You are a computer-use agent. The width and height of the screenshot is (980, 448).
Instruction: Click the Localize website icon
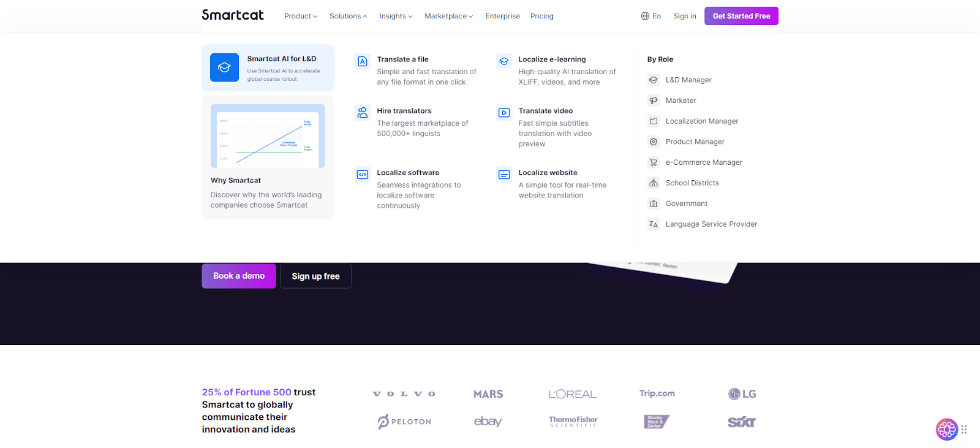pyautogui.click(x=504, y=175)
